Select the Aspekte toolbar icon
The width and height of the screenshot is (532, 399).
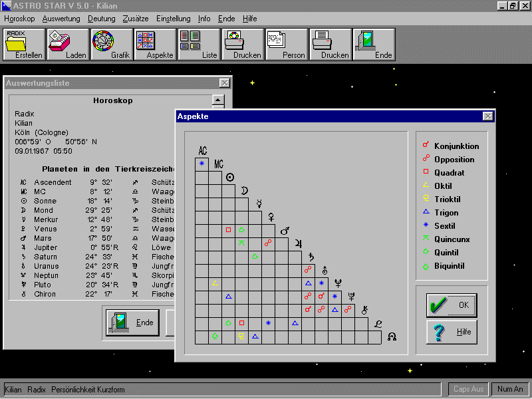[x=156, y=45]
